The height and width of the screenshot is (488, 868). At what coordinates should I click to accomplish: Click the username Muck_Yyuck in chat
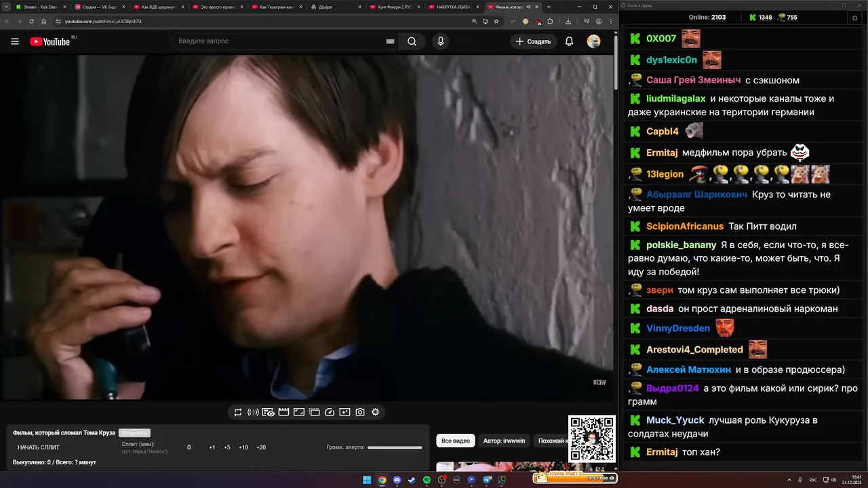click(x=675, y=420)
